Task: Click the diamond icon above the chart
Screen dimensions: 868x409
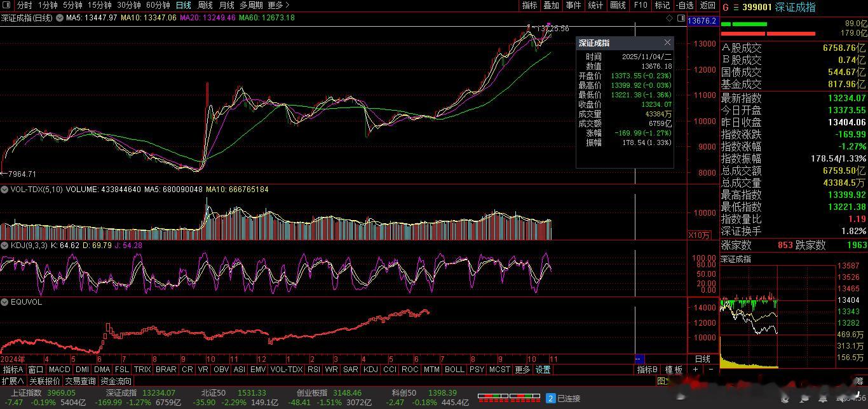Action: (x=670, y=18)
